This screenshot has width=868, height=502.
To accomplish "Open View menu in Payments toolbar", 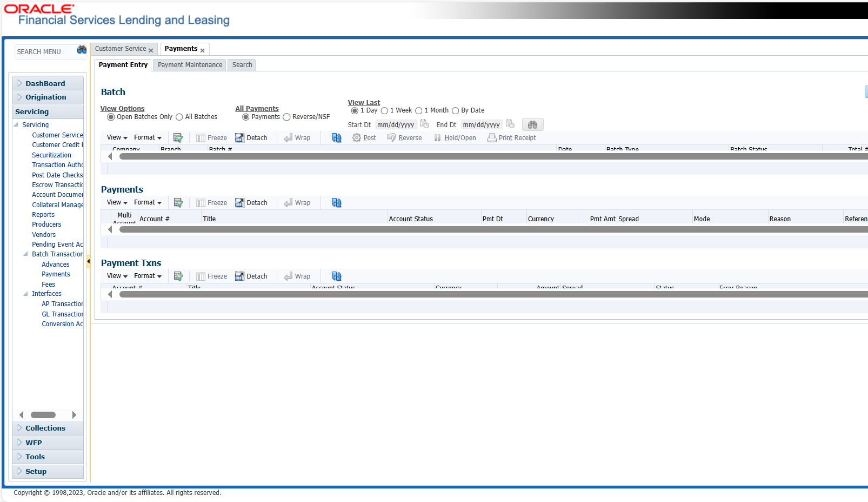I will [x=117, y=202].
